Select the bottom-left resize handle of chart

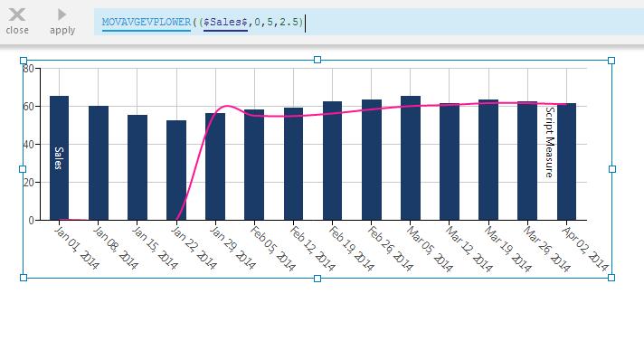click(x=24, y=279)
